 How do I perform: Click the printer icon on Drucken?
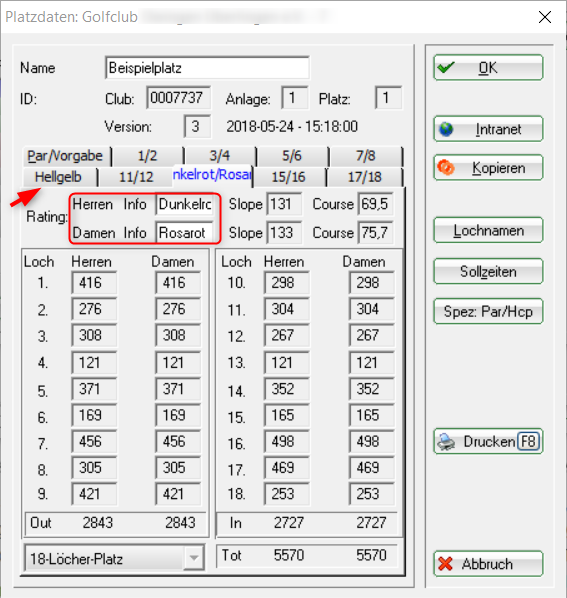click(x=446, y=442)
